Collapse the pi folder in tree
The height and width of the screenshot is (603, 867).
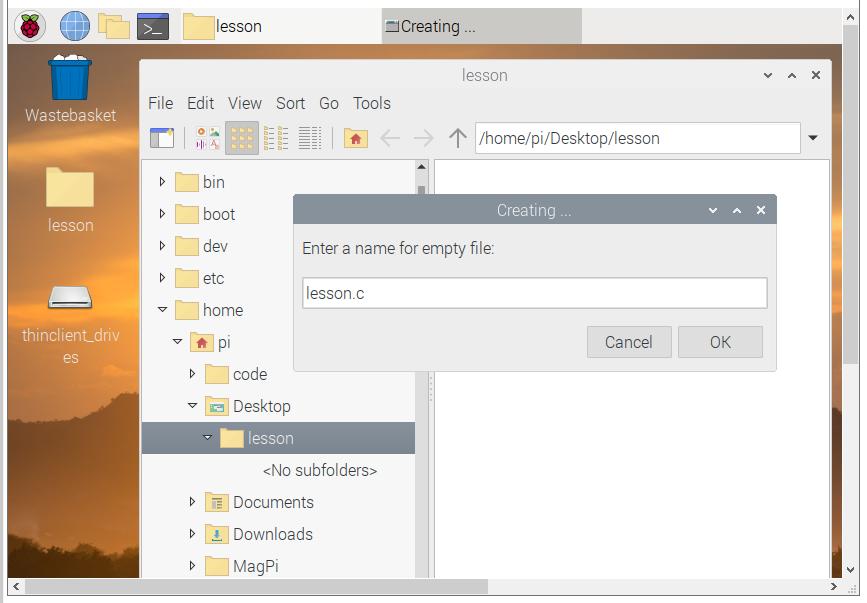point(177,342)
